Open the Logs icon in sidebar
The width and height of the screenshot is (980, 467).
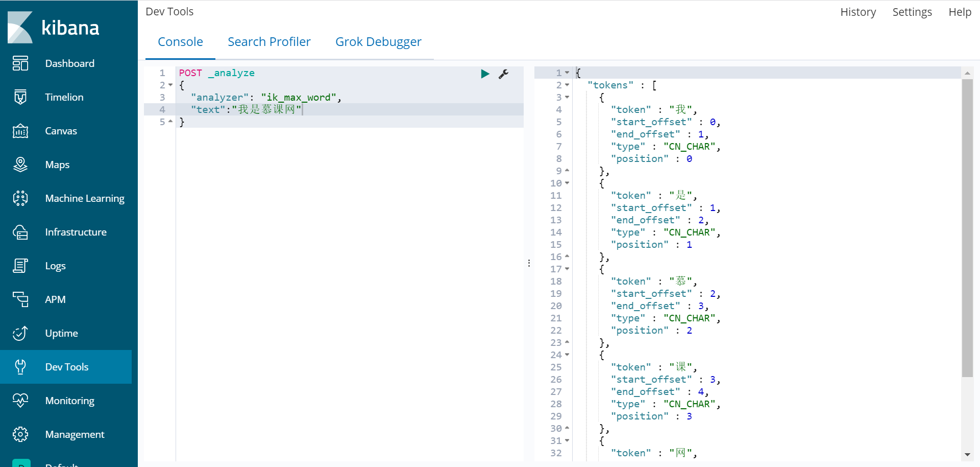[20, 266]
